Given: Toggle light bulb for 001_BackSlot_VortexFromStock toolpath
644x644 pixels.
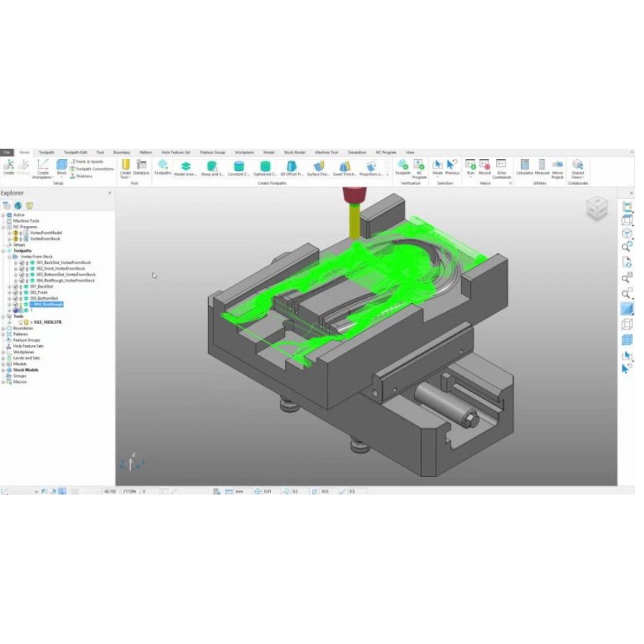Looking at the screenshot, I should [x=27, y=263].
